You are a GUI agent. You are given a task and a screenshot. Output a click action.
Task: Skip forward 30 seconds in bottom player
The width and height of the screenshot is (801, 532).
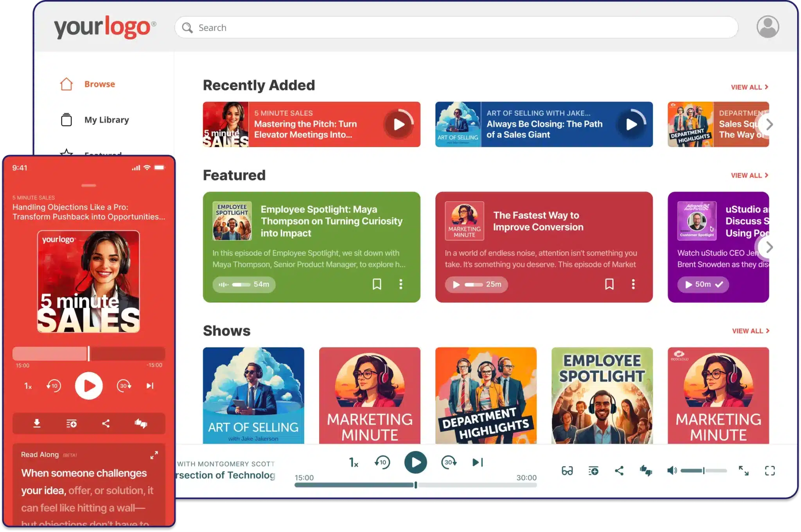(x=449, y=462)
